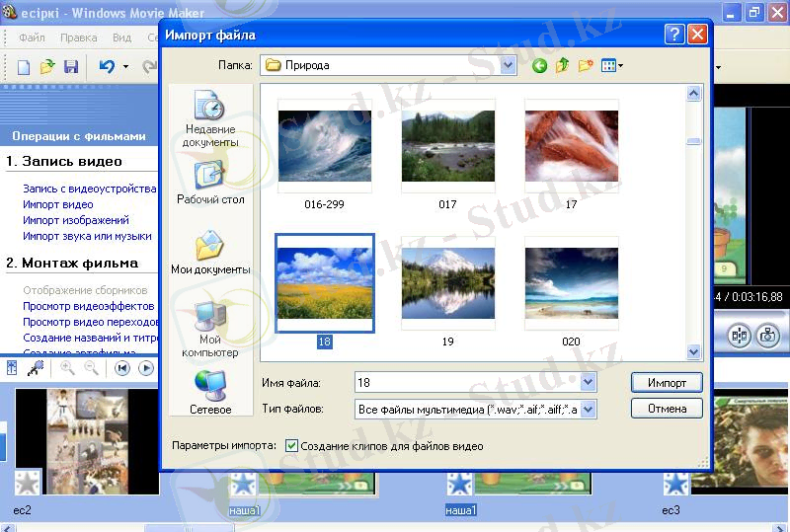Open Мои документы location
Image resolution: width=790 pixels, height=532 pixels.
(210, 251)
